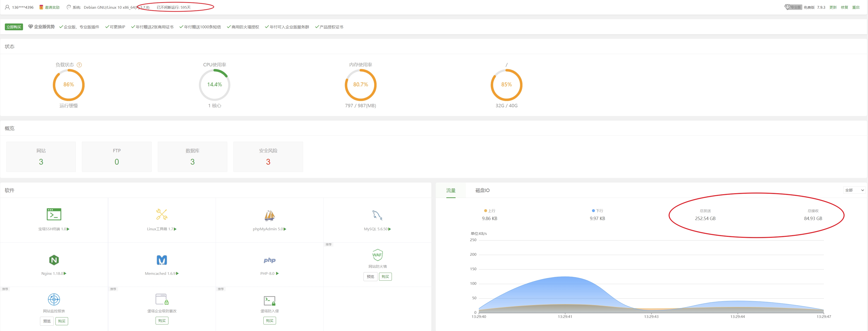Click the 内存使用率 circular gauge
This screenshot has width=868, height=331.
tap(360, 85)
